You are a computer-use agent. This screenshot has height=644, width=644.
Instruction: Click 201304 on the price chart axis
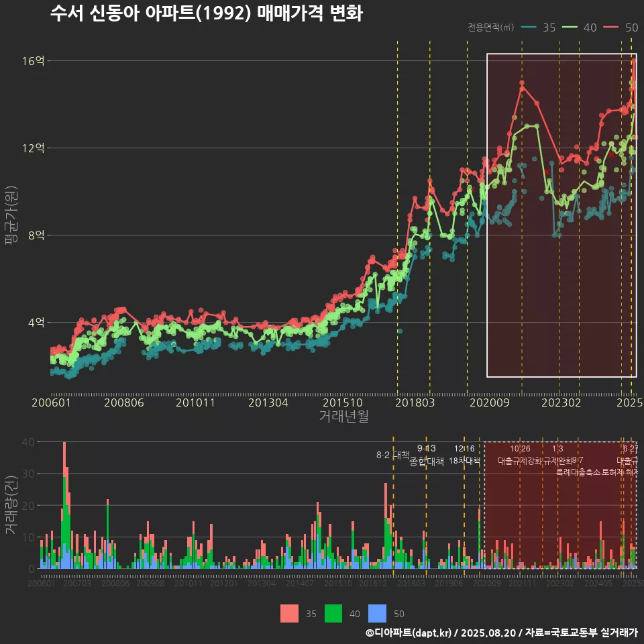(x=268, y=402)
